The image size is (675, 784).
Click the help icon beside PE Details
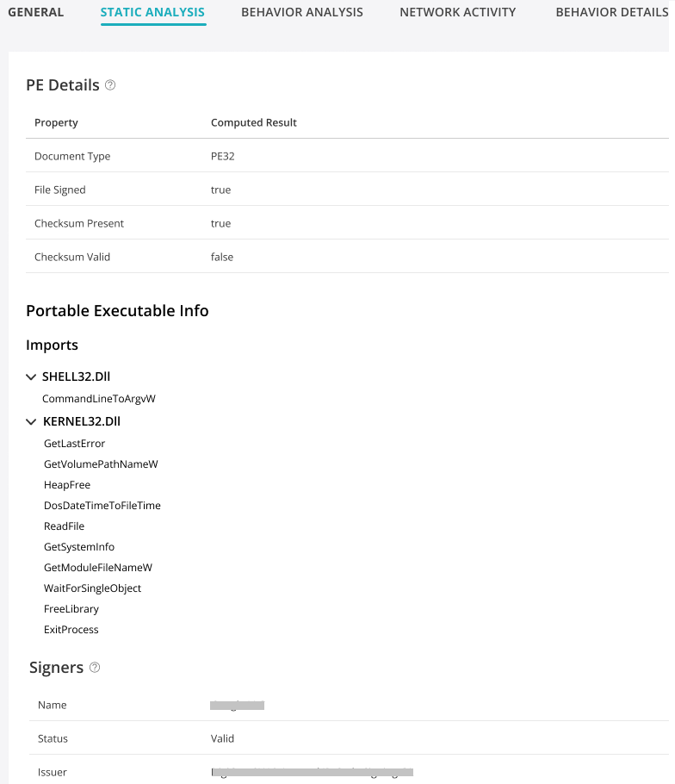coord(110,85)
